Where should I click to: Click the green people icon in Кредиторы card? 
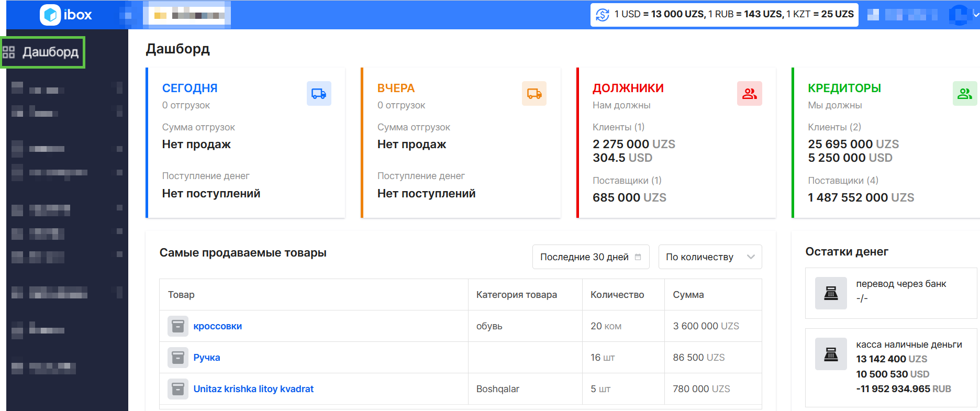click(964, 94)
